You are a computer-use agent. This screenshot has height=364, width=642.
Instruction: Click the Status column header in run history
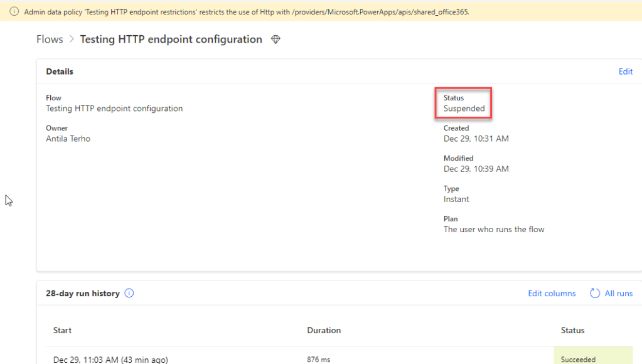click(x=572, y=330)
